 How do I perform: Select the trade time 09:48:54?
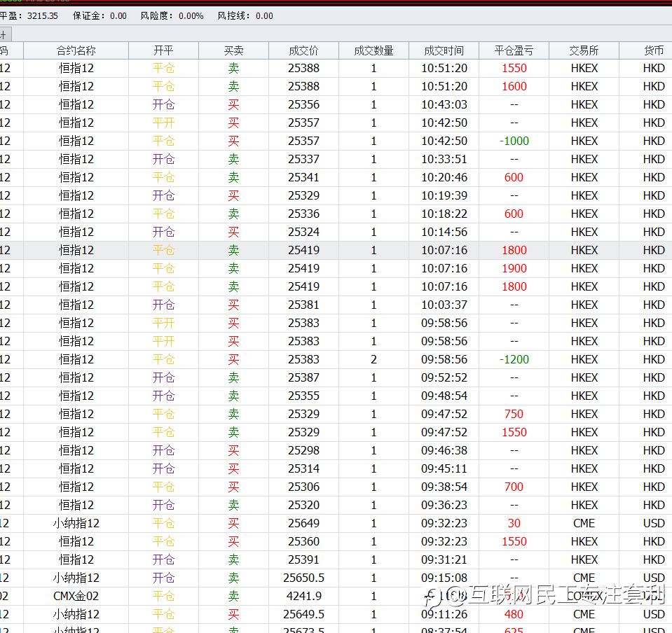(x=444, y=396)
